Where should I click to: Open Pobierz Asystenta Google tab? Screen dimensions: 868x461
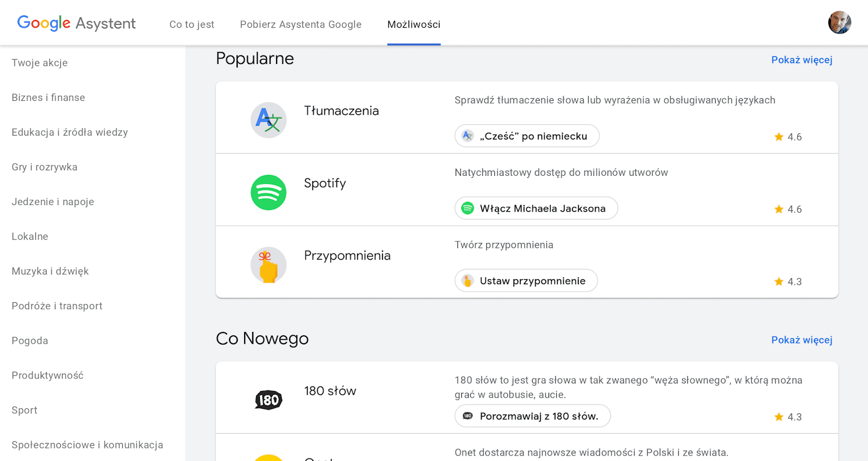click(x=301, y=24)
